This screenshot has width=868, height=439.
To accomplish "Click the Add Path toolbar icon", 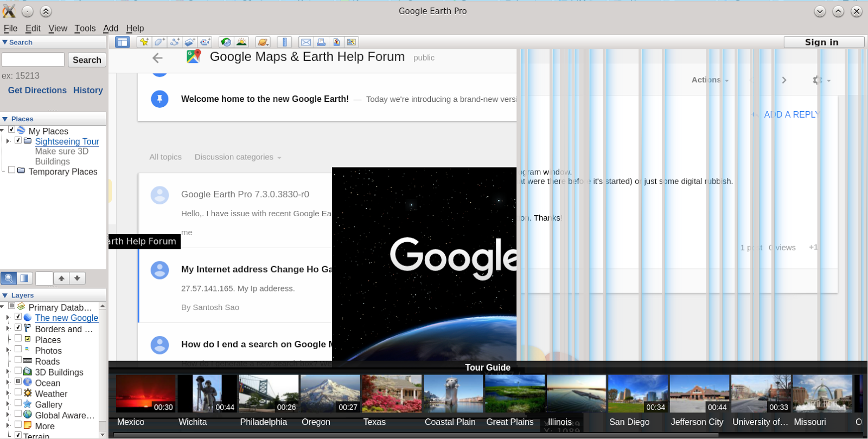I will pos(175,42).
